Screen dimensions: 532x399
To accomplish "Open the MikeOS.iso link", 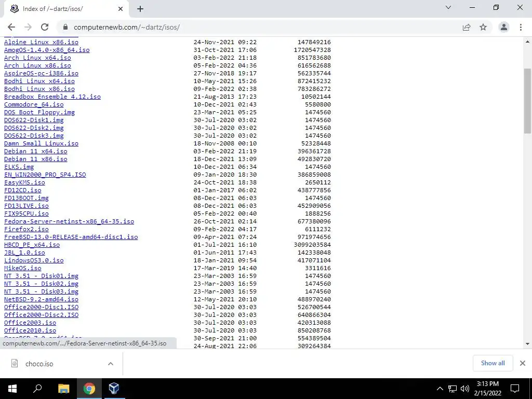I will pyautogui.click(x=22, y=269).
